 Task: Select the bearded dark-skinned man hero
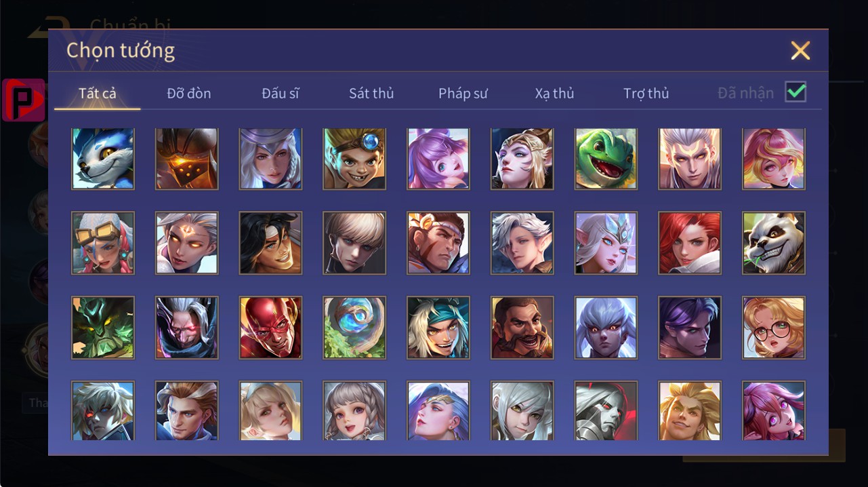pyautogui.click(x=522, y=328)
